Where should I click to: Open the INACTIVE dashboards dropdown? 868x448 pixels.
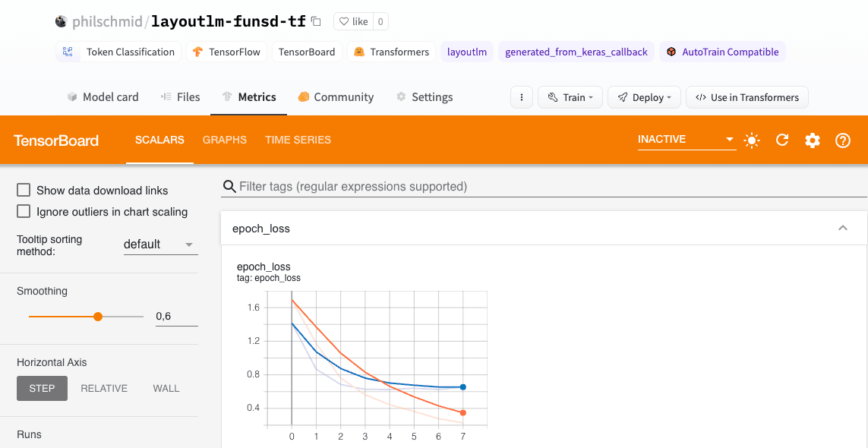[x=687, y=140]
